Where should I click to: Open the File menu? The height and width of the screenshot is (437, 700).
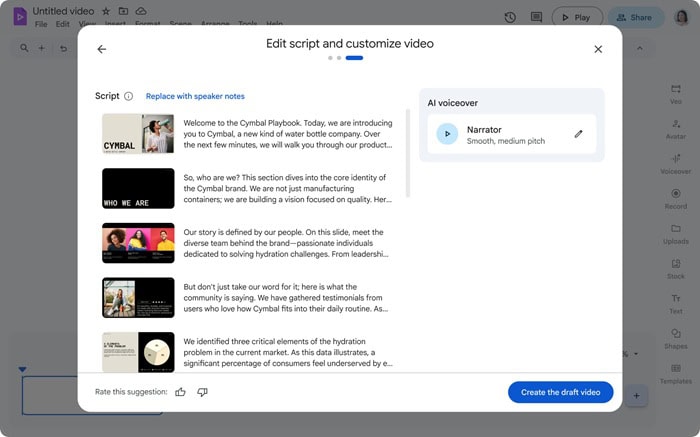[x=41, y=24]
